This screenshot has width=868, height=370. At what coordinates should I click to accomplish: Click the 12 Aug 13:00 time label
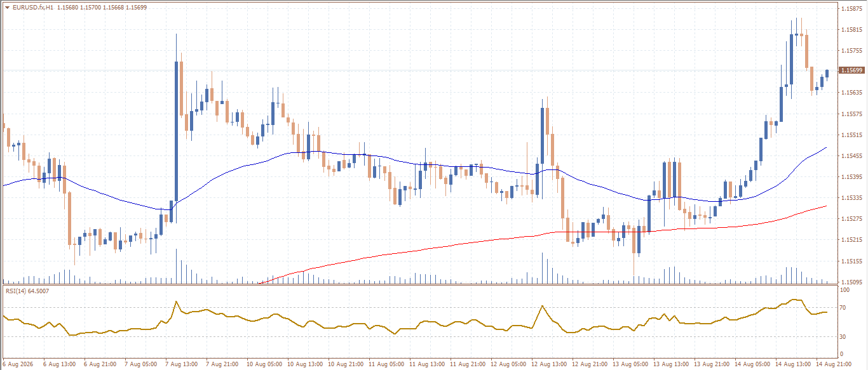click(549, 364)
